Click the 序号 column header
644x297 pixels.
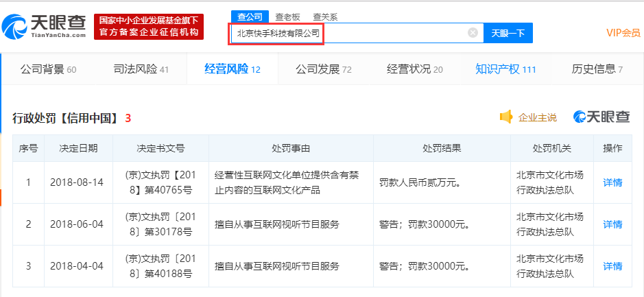click(28, 148)
